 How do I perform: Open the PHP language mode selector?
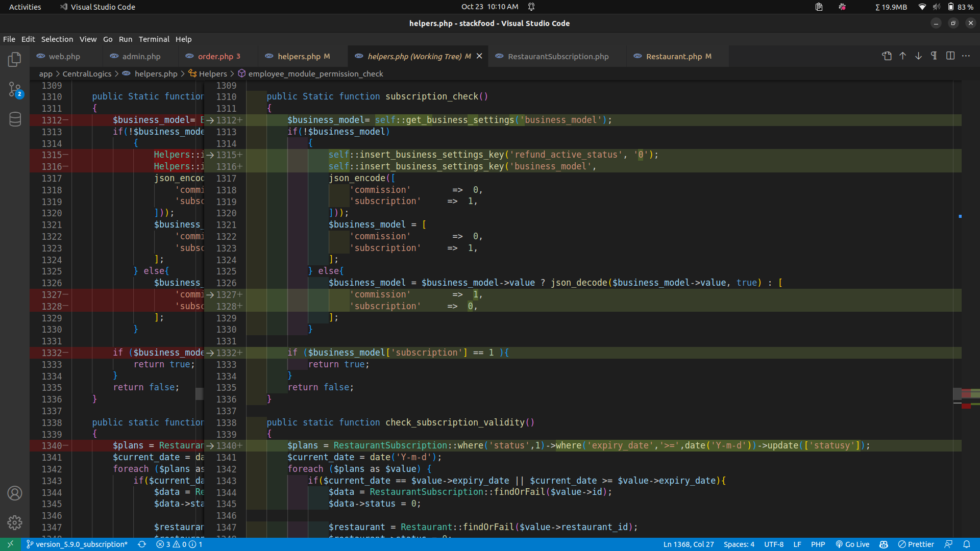tap(818, 544)
